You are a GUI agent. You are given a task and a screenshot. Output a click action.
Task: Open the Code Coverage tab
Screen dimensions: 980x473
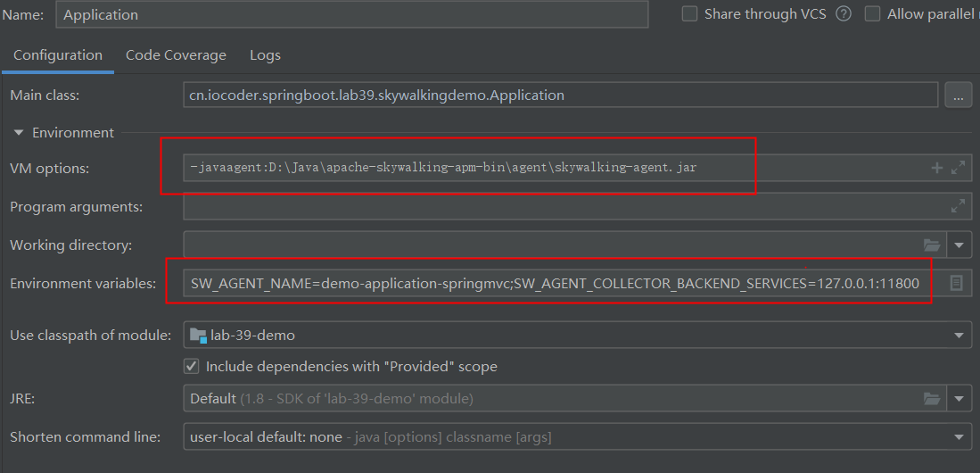[x=176, y=55]
